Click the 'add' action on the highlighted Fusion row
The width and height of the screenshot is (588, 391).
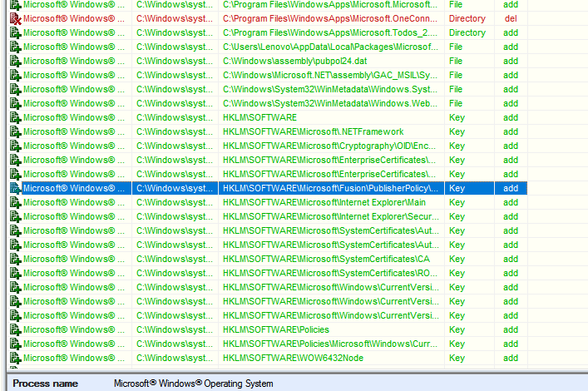click(x=511, y=188)
